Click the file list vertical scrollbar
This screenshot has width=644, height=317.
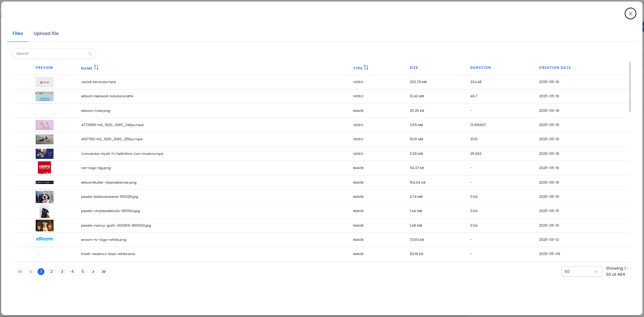pos(630,87)
